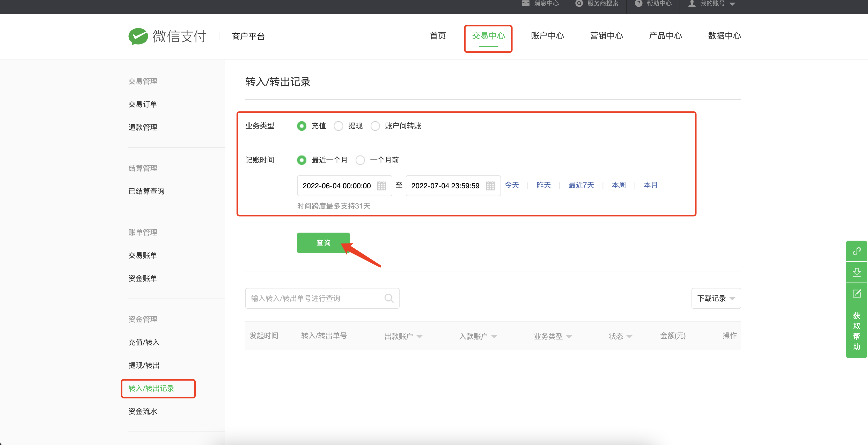
Task: Expand 我的账号 dropdown arrow
Action: pos(732,4)
